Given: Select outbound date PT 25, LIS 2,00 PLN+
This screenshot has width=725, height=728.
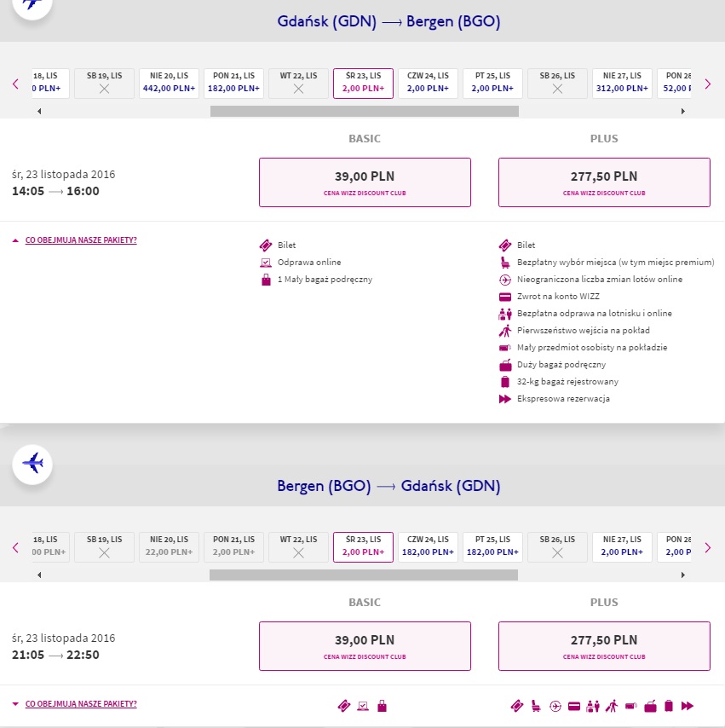Looking at the screenshot, I should [x=492, y=84].
